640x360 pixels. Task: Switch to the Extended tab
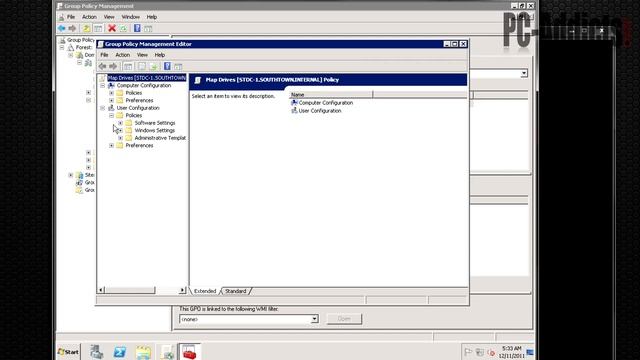point(205,291)
